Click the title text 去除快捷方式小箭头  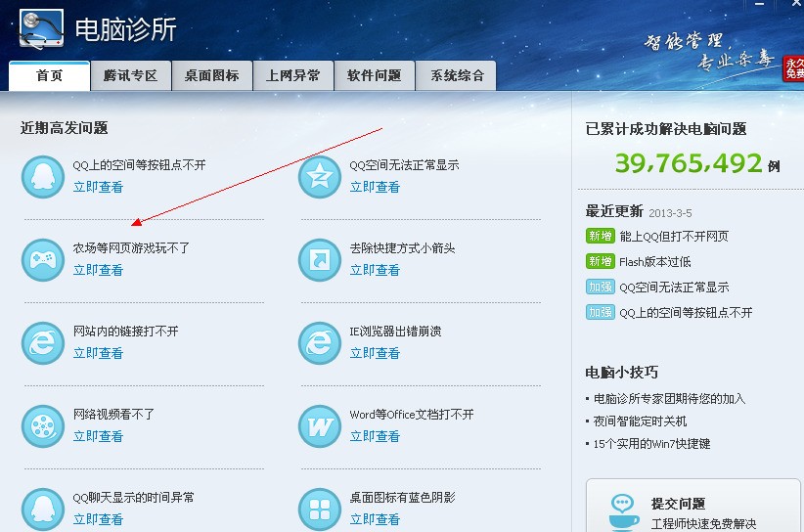pyautogui.click(x=403, y=248)
